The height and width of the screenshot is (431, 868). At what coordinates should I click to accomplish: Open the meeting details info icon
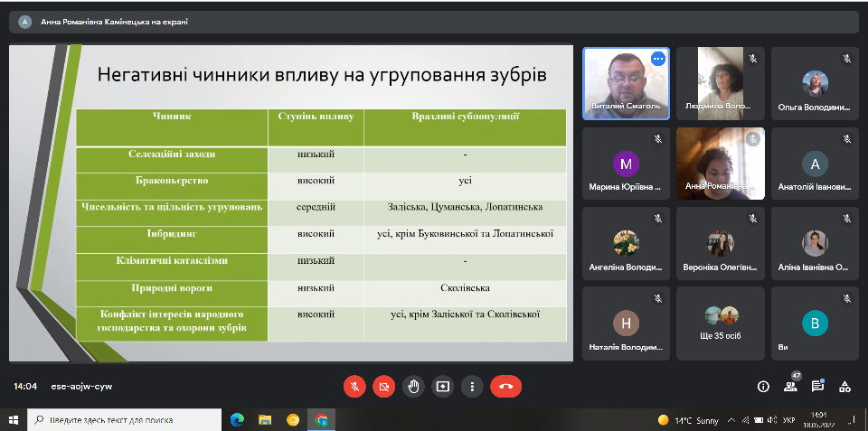[x=763, y=386]
